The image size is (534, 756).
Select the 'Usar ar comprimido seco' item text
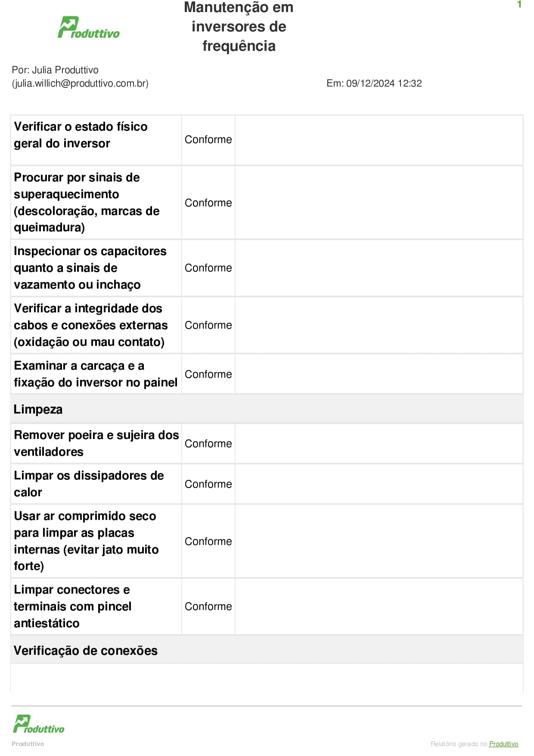(86, 541)
